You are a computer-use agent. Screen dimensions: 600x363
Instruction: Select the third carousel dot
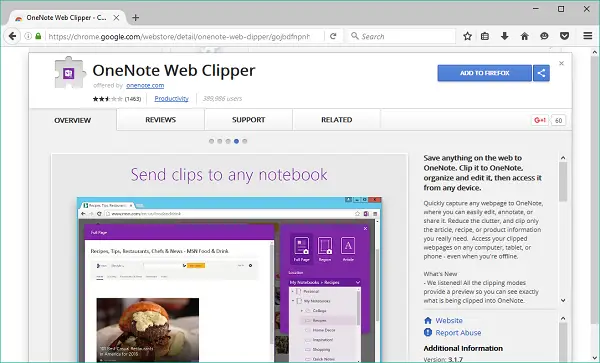(228, 141)
